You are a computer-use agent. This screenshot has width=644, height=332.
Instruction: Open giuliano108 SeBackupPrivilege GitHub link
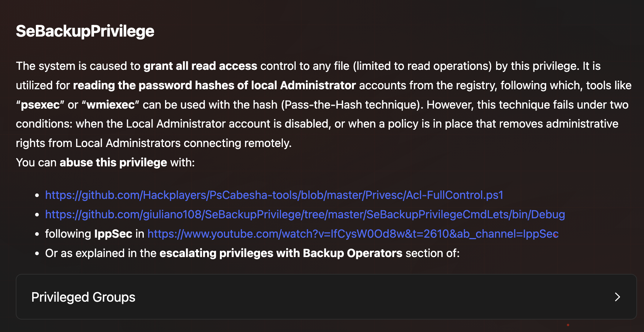click(305, 215)
